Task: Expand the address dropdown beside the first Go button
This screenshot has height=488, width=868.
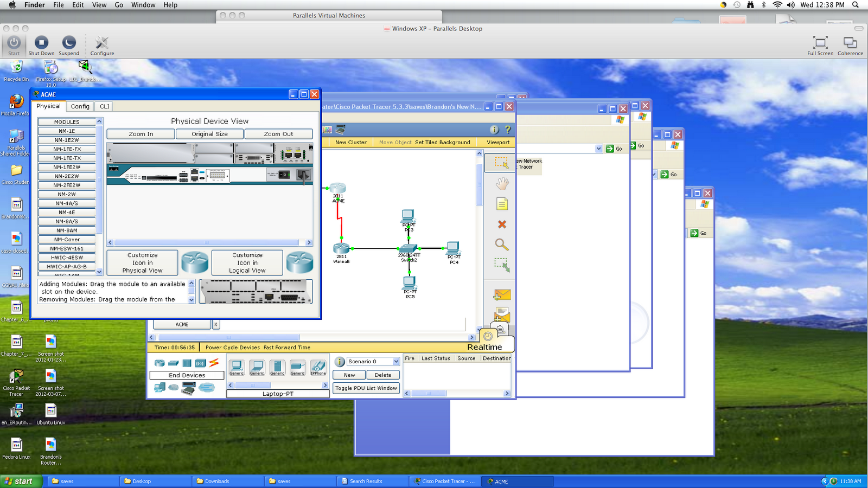Action: pos(599,149)
